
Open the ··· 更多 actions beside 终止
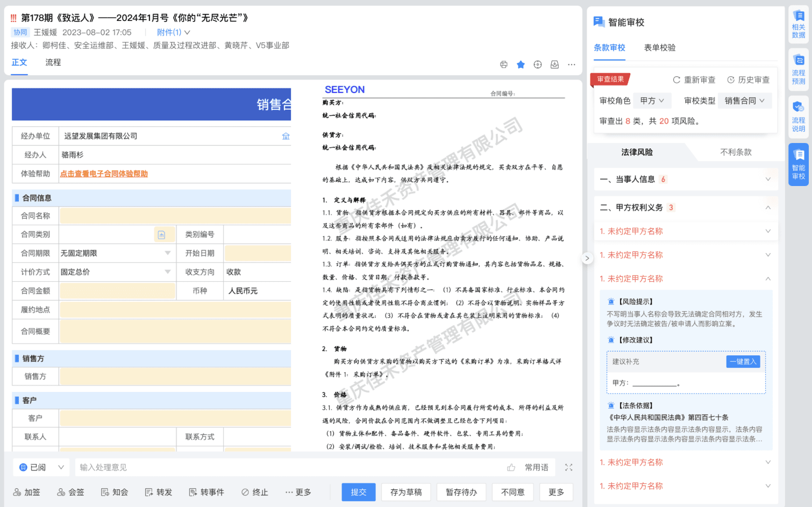[298, 492]
